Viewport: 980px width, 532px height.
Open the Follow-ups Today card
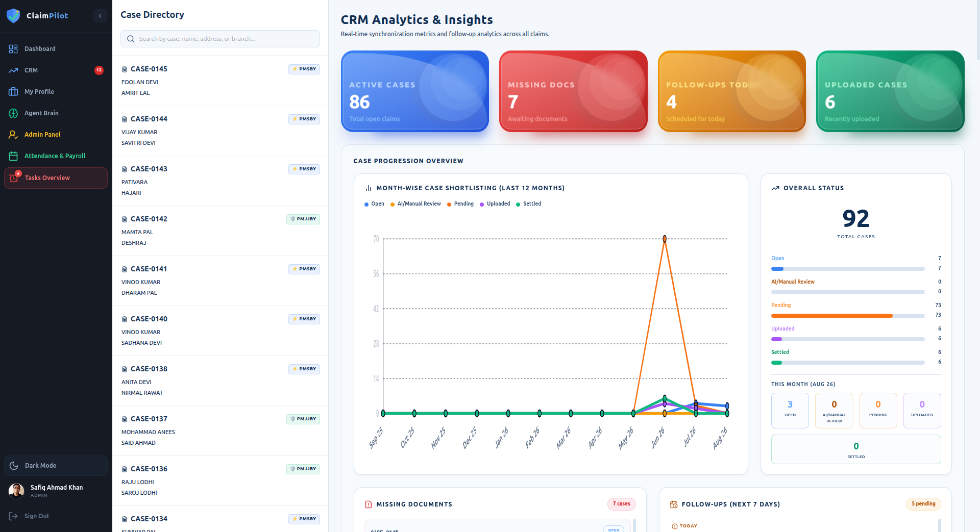[732, 91]
